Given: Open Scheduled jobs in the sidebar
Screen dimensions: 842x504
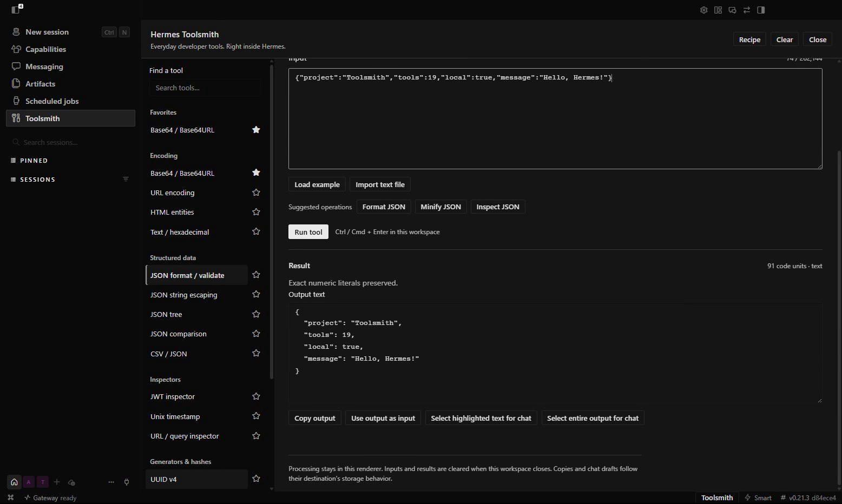Looking at the screenshot, I should pos(70,101).
